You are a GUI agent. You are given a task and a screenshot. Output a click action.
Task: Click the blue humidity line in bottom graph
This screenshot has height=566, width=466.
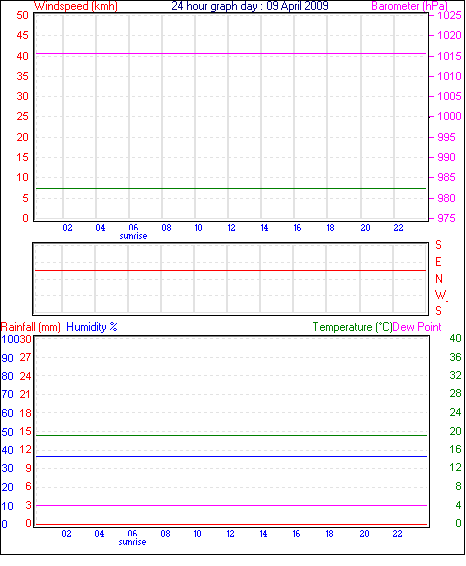pyautogui.click(x=231, y=457)
